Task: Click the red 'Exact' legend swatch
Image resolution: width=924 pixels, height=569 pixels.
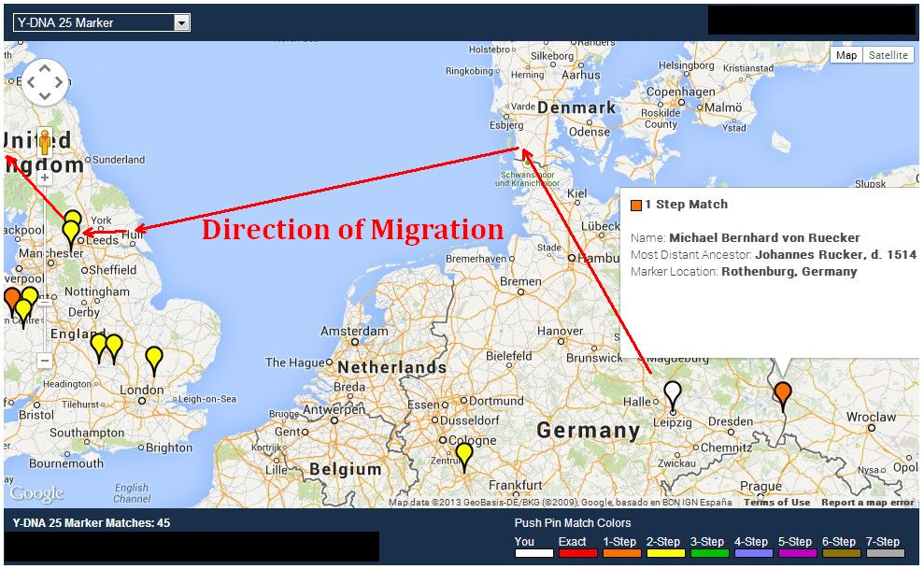Action: [577, 553]
